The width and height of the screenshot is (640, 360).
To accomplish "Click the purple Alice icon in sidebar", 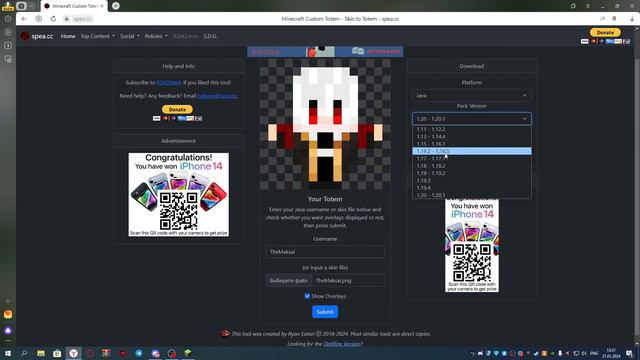I will point(8,330).
